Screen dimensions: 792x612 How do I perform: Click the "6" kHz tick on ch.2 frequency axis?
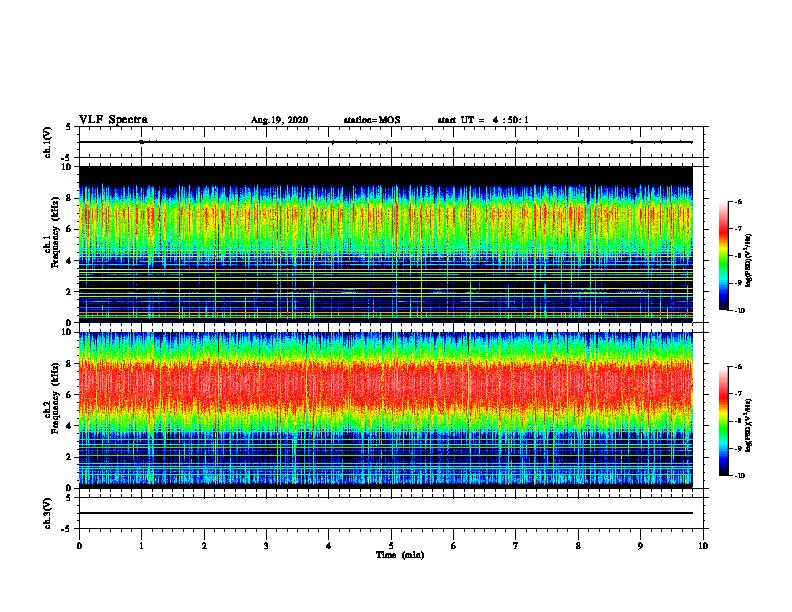[x=70, y=395]
